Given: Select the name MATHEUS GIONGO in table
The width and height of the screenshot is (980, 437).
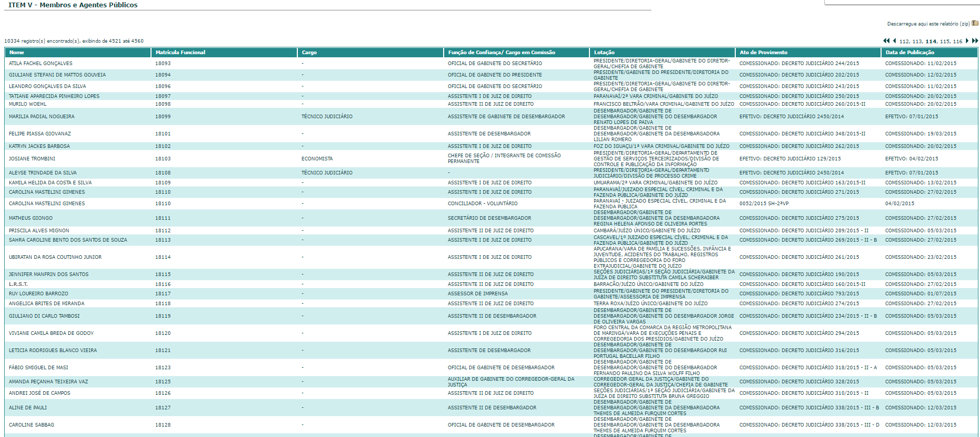Looking at the screenshot, I should point(31,218).
